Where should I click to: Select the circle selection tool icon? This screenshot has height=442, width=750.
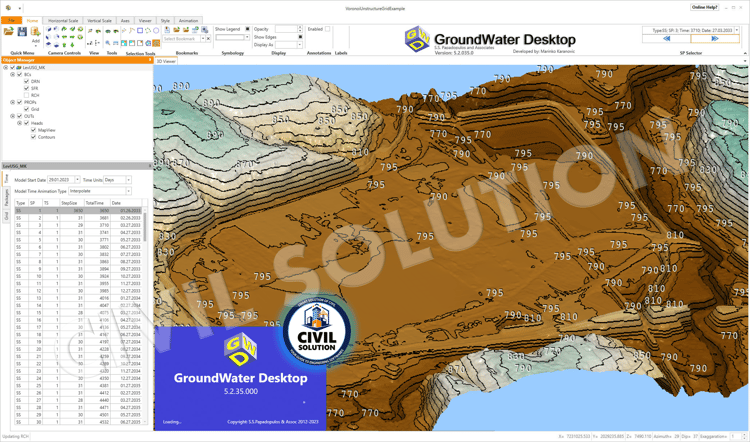pyautogui.click(x=156, y=31)
